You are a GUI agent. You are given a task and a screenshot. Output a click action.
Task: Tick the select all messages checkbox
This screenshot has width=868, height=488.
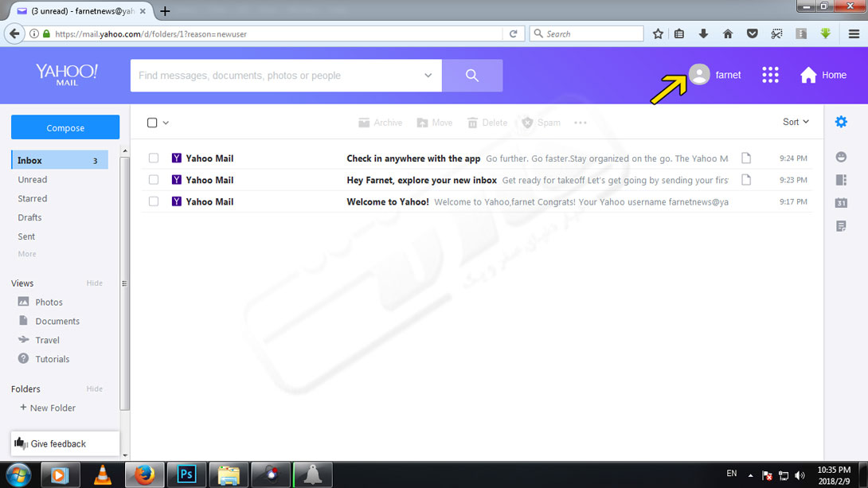152,123
